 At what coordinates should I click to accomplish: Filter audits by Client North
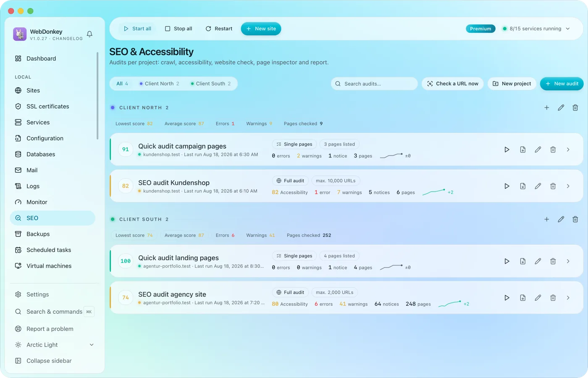point(159,84)
